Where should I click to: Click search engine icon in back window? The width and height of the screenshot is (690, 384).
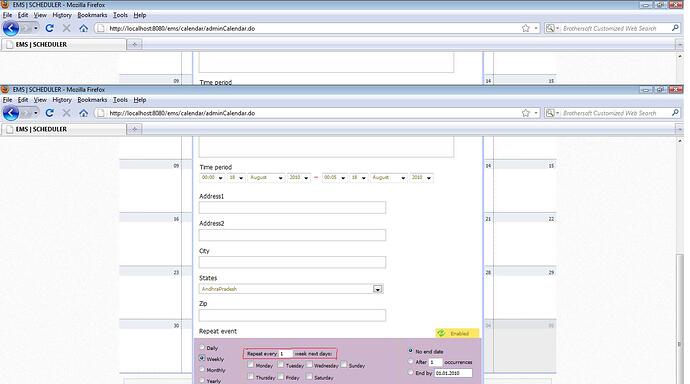pyautogui.click(x=550, y=28)
